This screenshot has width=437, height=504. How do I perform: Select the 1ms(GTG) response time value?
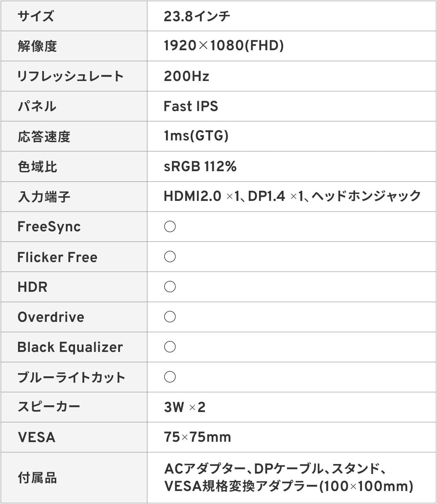pyautogui.click(x=196, y=136)
